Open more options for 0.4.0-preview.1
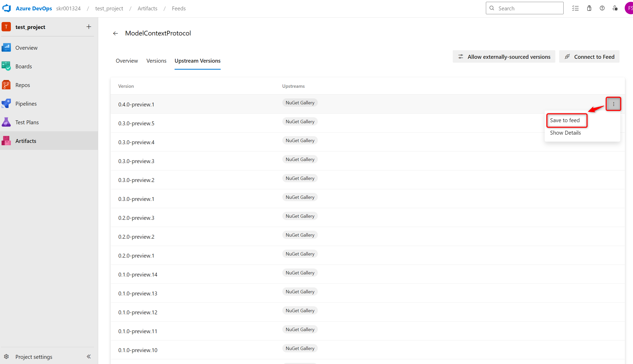Image resolution: width=633 pixels, height=364 pixels. [613, 104]
